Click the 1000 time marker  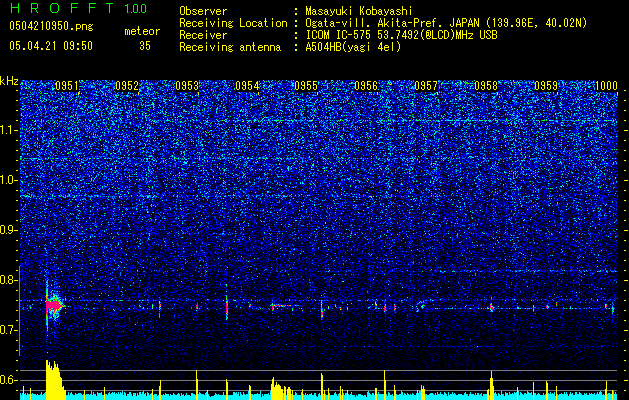606,86
